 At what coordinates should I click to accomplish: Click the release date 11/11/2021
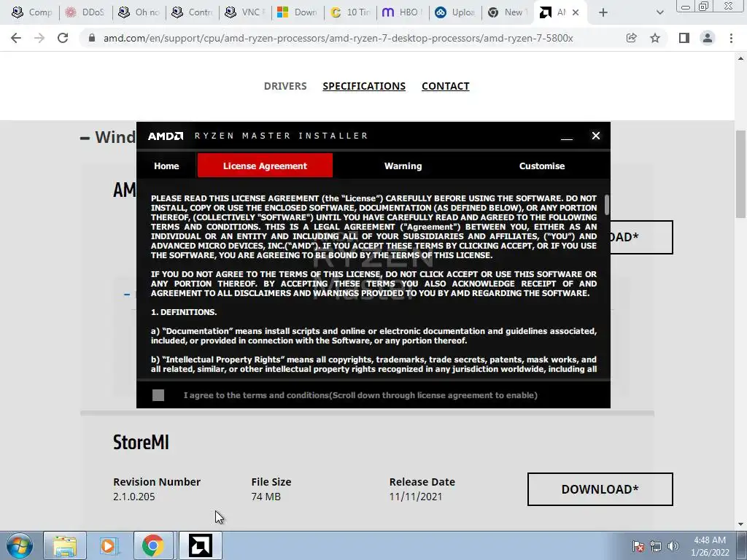(x=415, y=496)
